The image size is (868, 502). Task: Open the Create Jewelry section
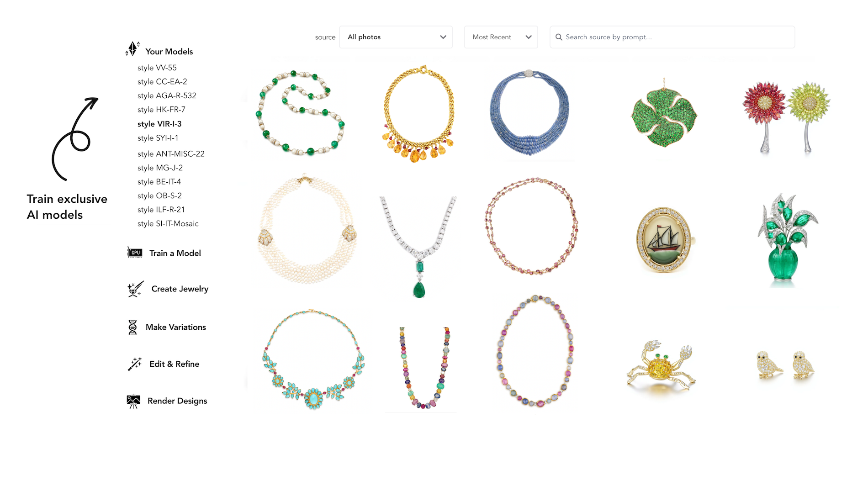point(180,289)
